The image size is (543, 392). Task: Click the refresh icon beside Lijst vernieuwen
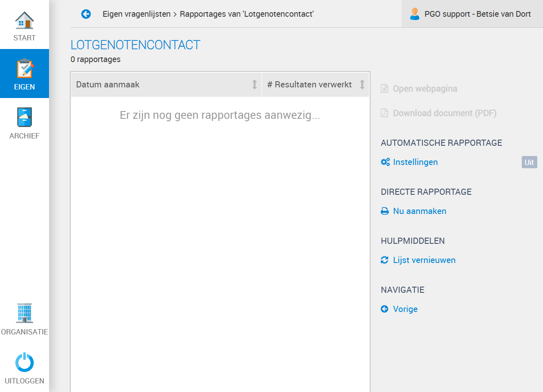[x=384, y=260]
